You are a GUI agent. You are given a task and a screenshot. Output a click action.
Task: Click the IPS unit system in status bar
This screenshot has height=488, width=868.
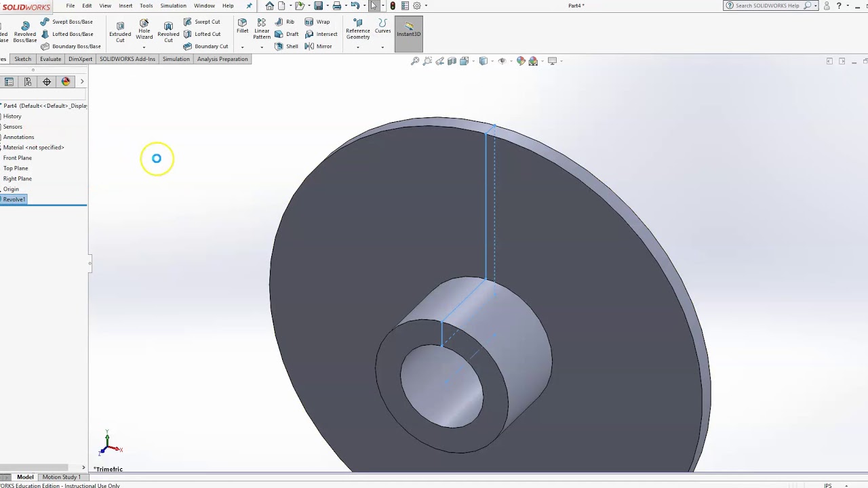(827, 485)
